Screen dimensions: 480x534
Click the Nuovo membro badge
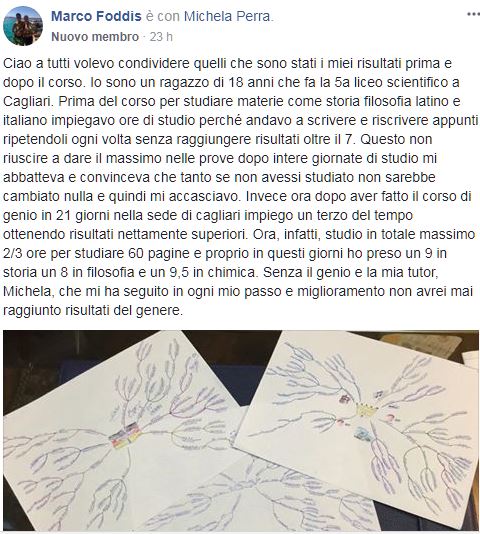[95, 37]
